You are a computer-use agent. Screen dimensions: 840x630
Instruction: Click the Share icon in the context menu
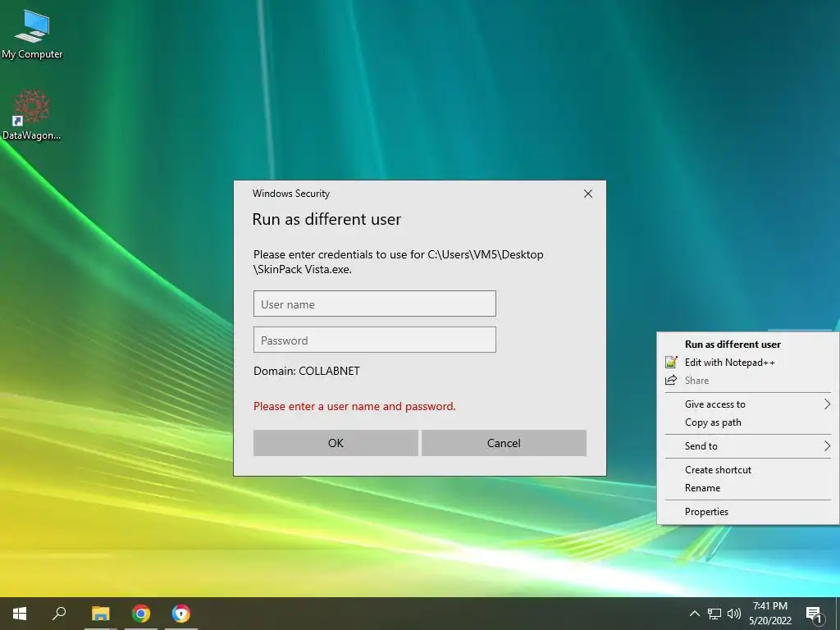(x=671, y=381)
